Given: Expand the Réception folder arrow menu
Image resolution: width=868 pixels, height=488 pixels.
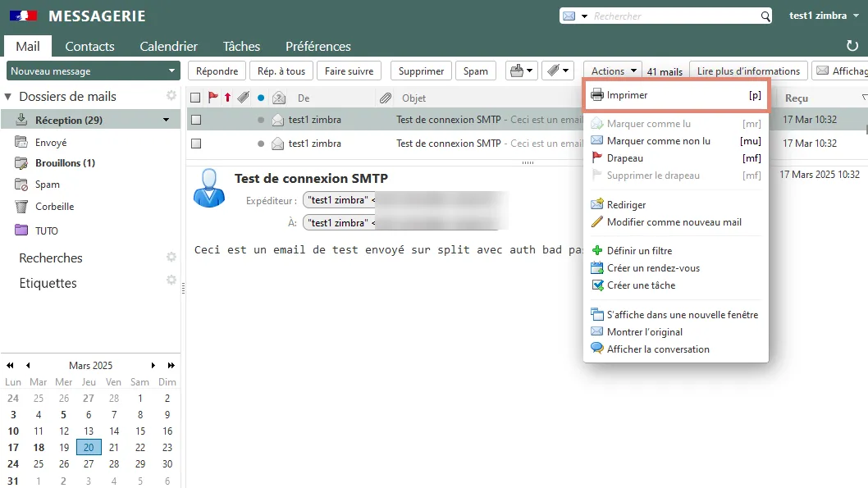Looking at the screenshot, I should [x=166, y=120].
